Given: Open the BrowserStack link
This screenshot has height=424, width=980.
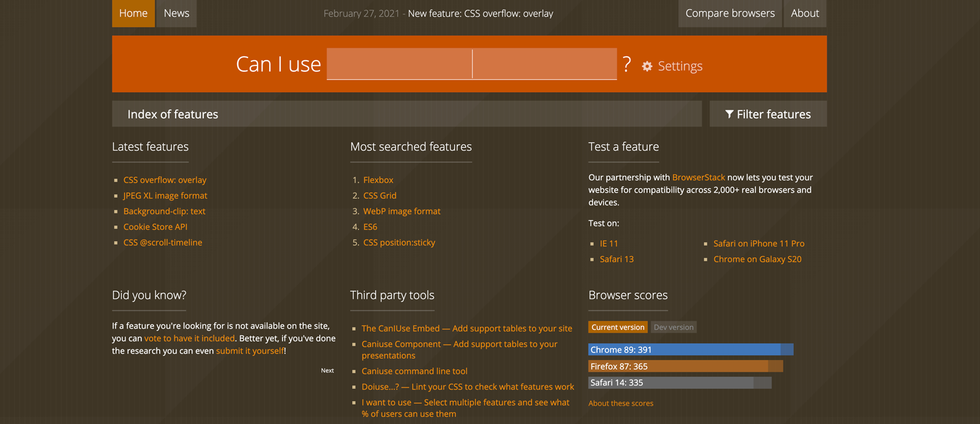Looking at the screenshot, I should tap(698, 177).
